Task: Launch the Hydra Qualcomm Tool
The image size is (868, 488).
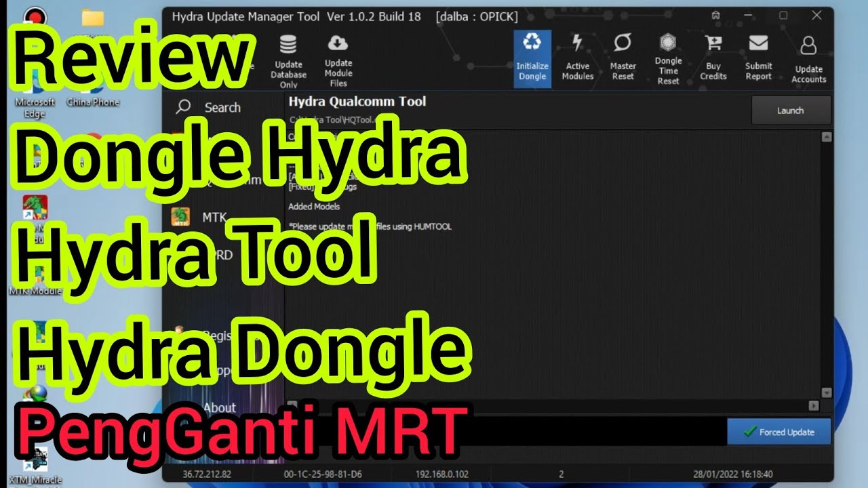Action: coord(791,110)
